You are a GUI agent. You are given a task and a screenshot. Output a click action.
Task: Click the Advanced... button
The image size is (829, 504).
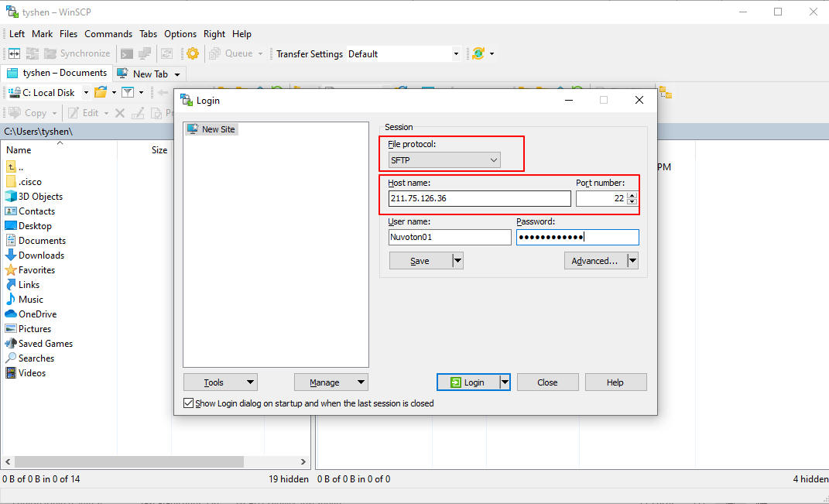point(594,261)
